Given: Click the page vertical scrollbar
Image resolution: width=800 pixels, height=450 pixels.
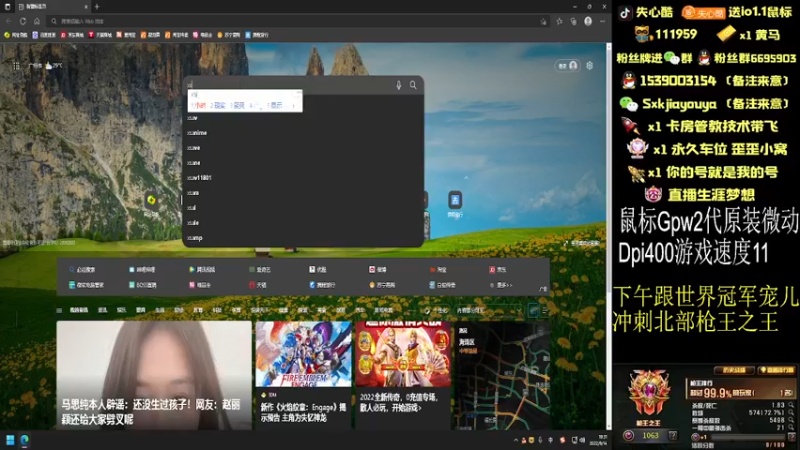Looking at the screenshot, I should tap(608, 235).
